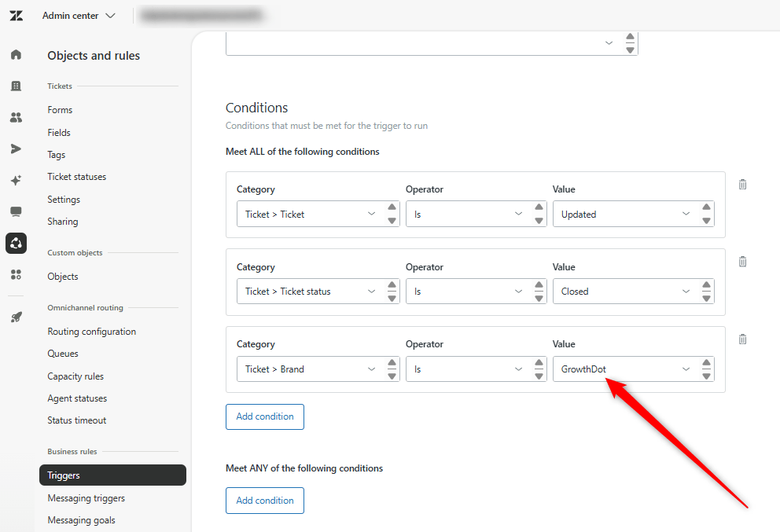Open the GrowthDot value dropdown
The height and width of the screenshot is (532, 780).
(x=633, y=369)
